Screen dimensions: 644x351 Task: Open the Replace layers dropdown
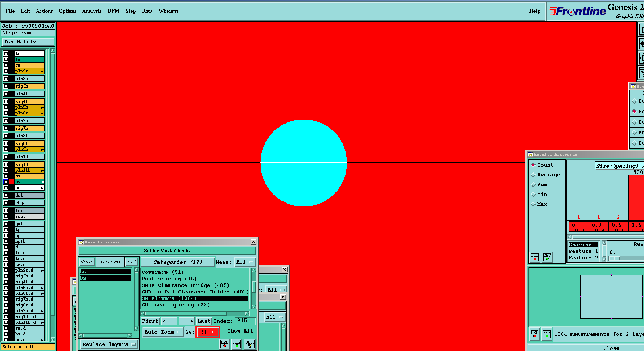(109, 344)
